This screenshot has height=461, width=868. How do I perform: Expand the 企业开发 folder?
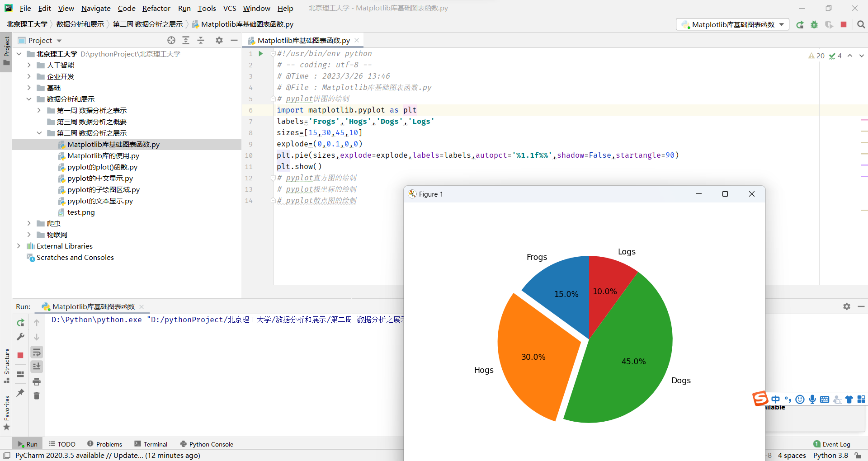click(x=29, y=76)
